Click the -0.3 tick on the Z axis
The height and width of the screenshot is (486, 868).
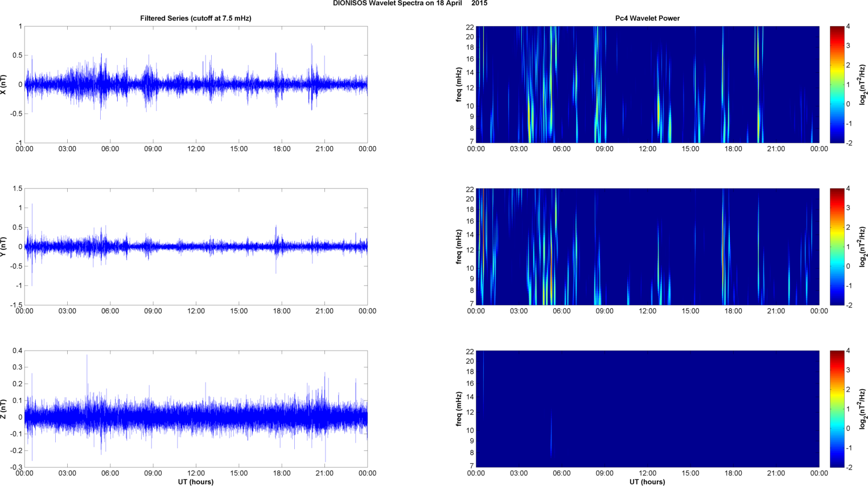(x=16, y=467)
